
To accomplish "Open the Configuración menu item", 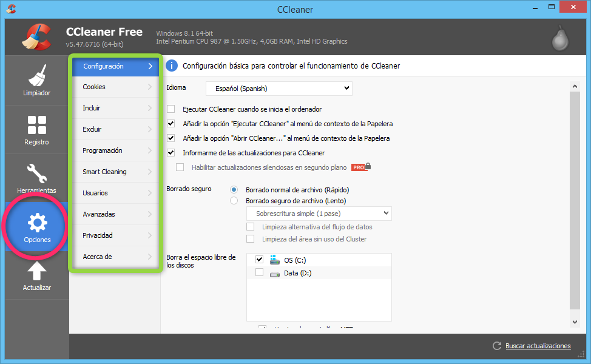I will [115, 66].
